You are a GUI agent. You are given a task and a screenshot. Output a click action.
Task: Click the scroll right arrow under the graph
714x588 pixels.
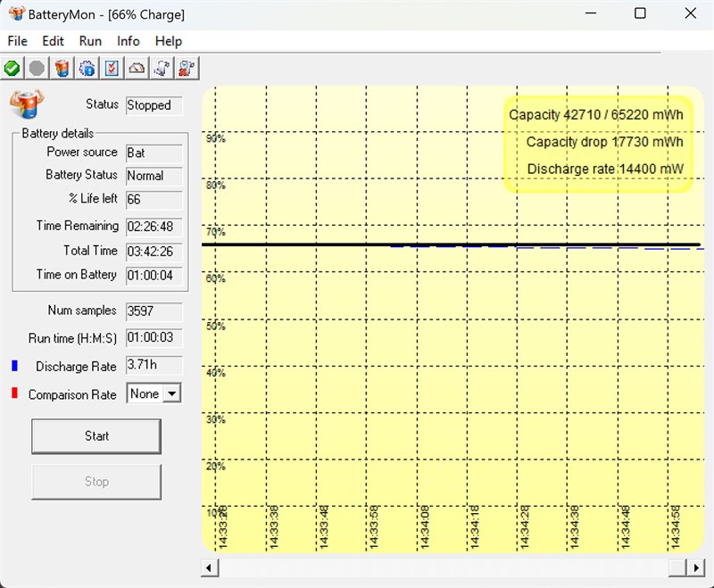(x=697, y=567)
